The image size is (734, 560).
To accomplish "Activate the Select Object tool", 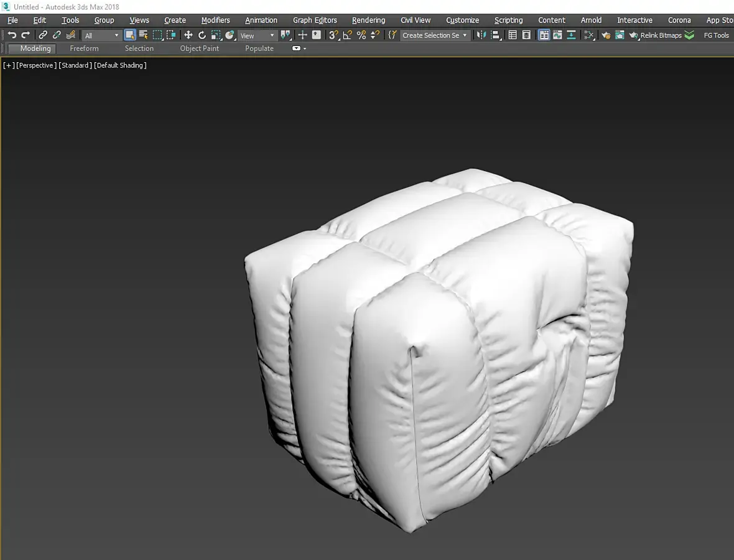I will pos(129,35).
